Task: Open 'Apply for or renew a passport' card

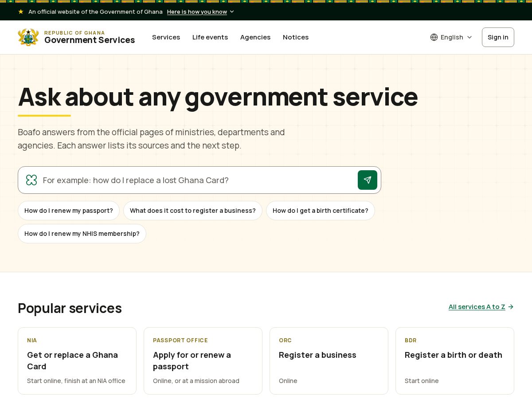Action: pos(203,361)
